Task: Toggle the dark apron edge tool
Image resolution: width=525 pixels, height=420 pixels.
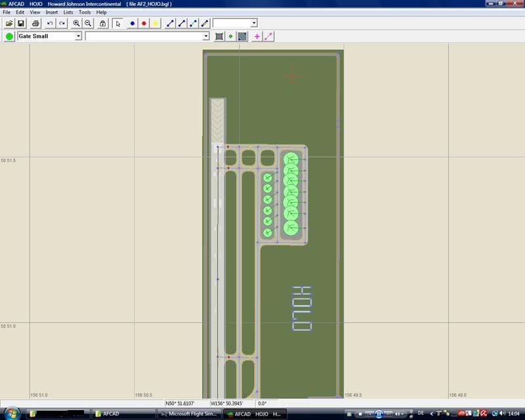Action: coord(242,36)
